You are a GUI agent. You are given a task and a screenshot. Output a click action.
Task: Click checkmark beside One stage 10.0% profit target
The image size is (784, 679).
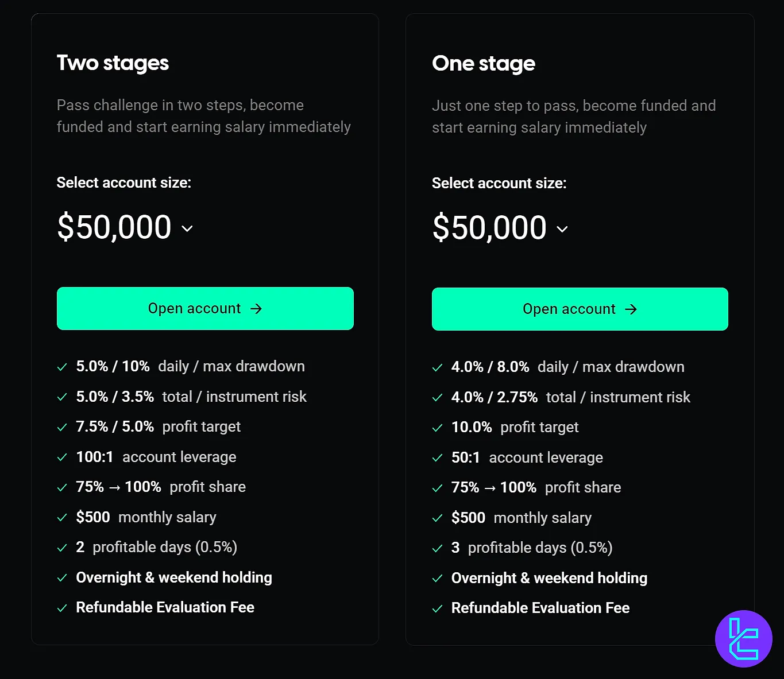coord(437,428)
